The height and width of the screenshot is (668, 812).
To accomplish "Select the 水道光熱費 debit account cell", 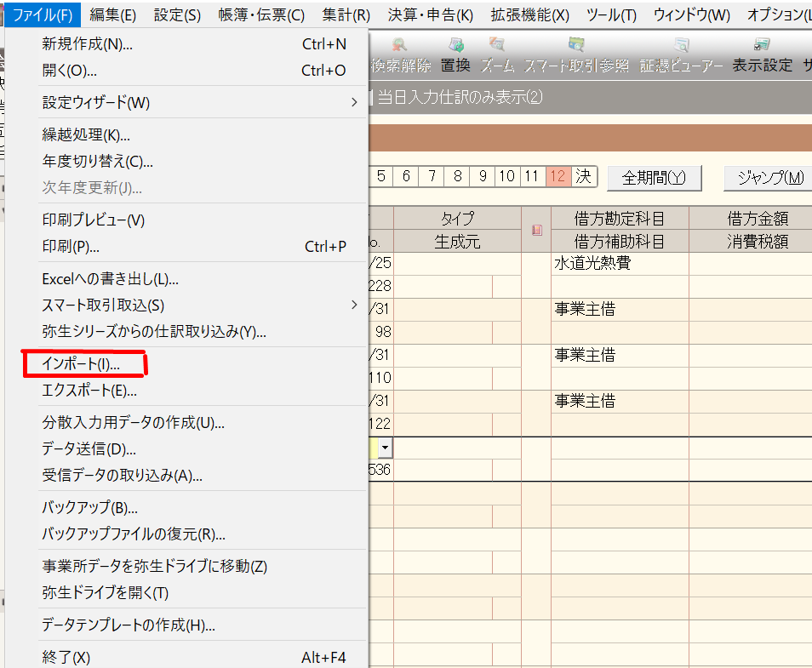I will pos(619,264).
